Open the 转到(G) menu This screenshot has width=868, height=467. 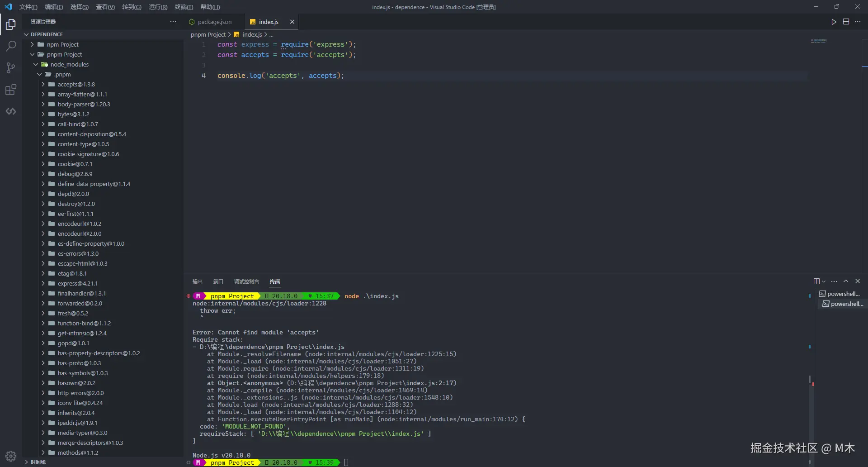(x=132, y=7)
